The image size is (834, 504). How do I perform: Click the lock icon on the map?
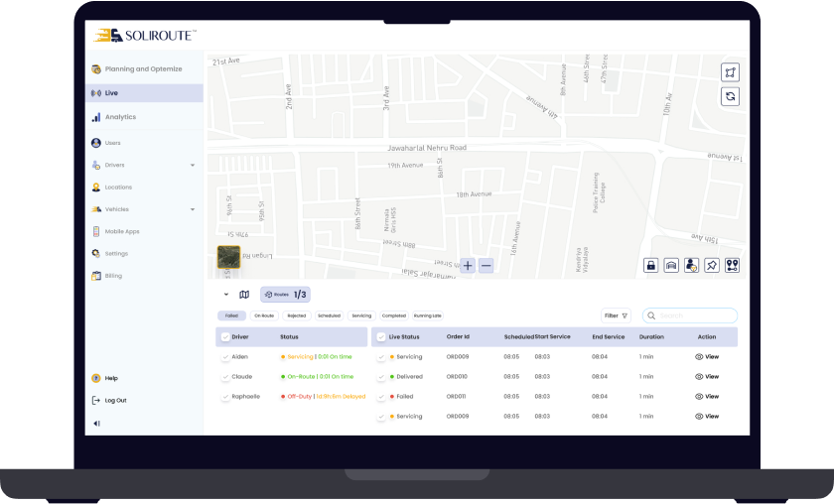pyautogui.click(x=651, y=266)
